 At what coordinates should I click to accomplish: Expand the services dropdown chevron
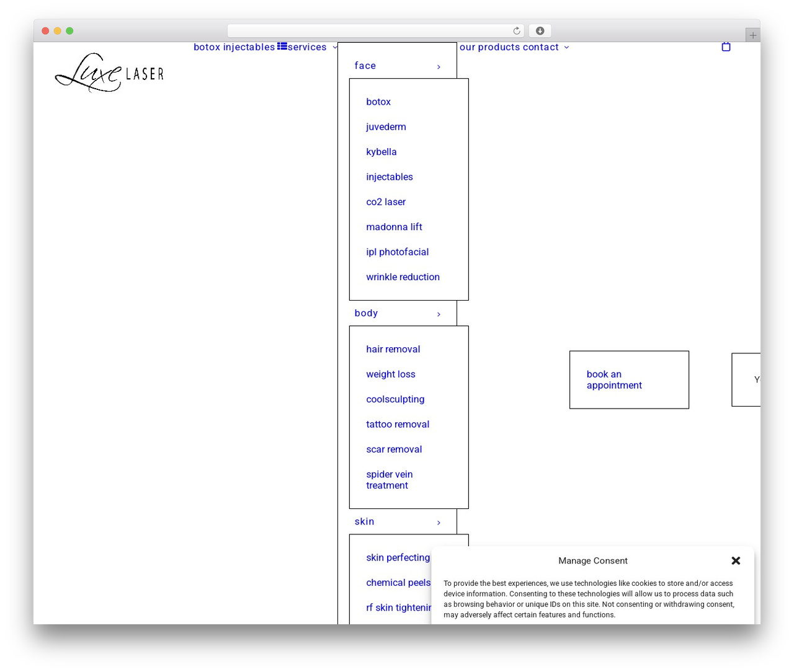[335, 47]
